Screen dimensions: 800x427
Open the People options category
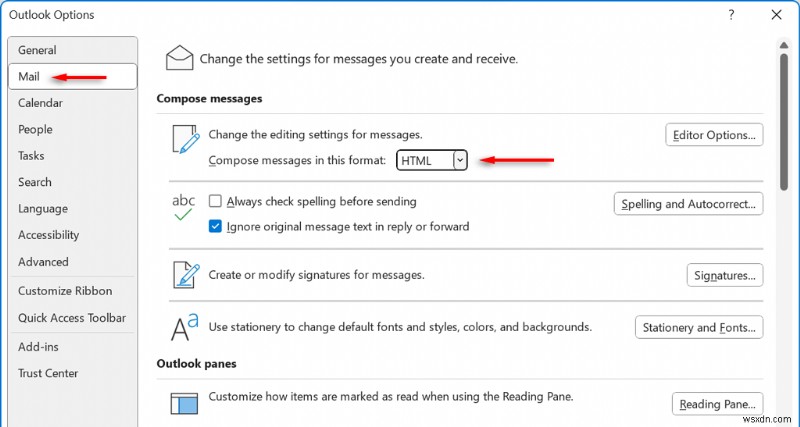[x=72, y=130]
